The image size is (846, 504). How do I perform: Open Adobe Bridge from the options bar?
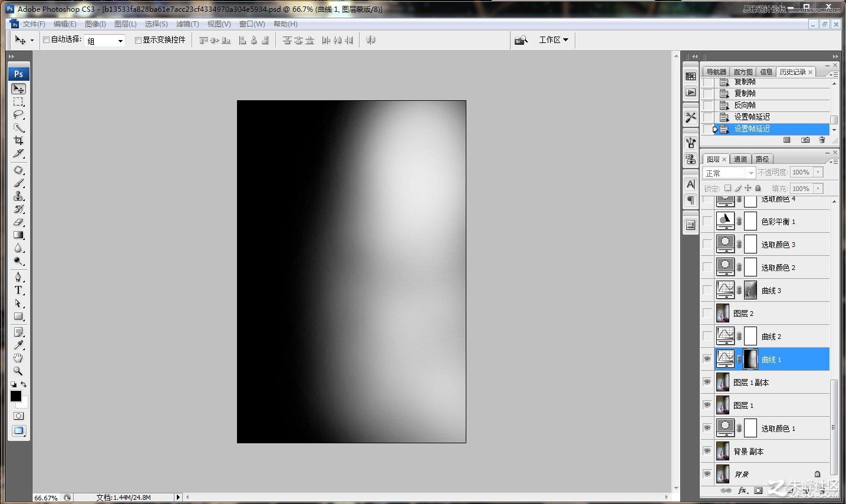tap(521, 40)
